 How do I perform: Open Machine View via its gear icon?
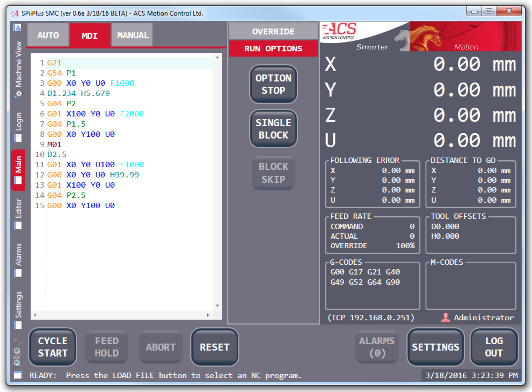click(x=18, y=94)
